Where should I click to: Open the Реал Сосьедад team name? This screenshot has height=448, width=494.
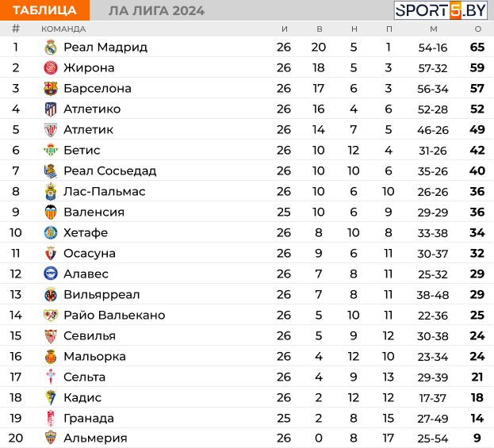[x=109, y=170]
